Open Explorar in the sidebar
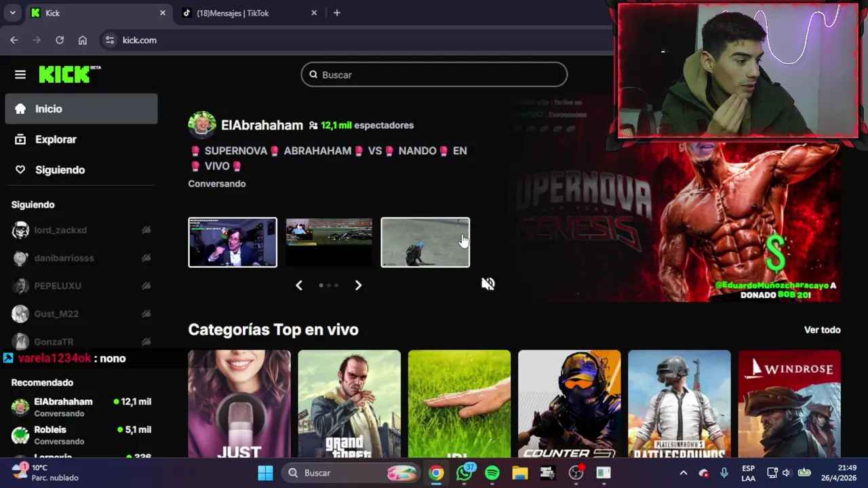 [81, 139]
